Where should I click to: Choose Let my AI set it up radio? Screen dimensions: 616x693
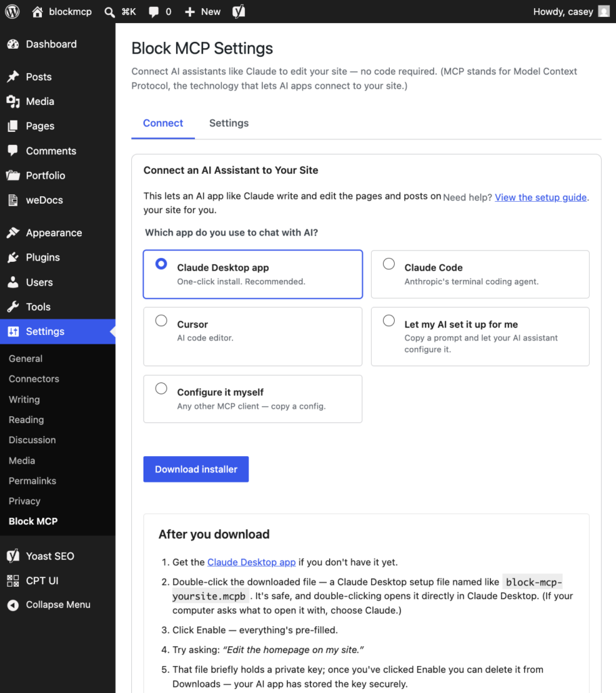tap(389, 320)
